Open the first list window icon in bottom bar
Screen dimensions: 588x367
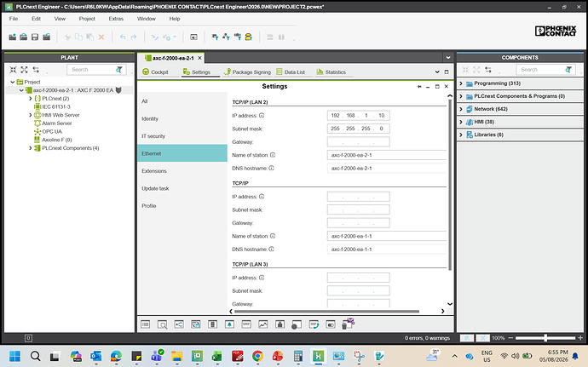pos(146,324)
